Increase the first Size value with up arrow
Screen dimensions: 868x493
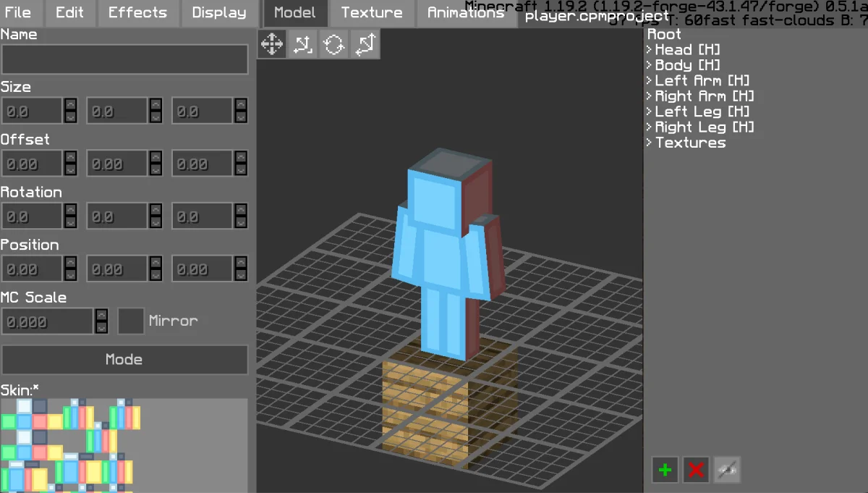point(70,104)
